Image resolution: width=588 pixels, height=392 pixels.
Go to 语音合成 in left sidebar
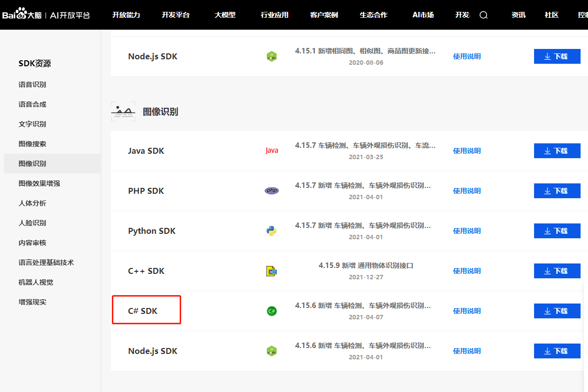pyautogui.click(x=32, y=104)
